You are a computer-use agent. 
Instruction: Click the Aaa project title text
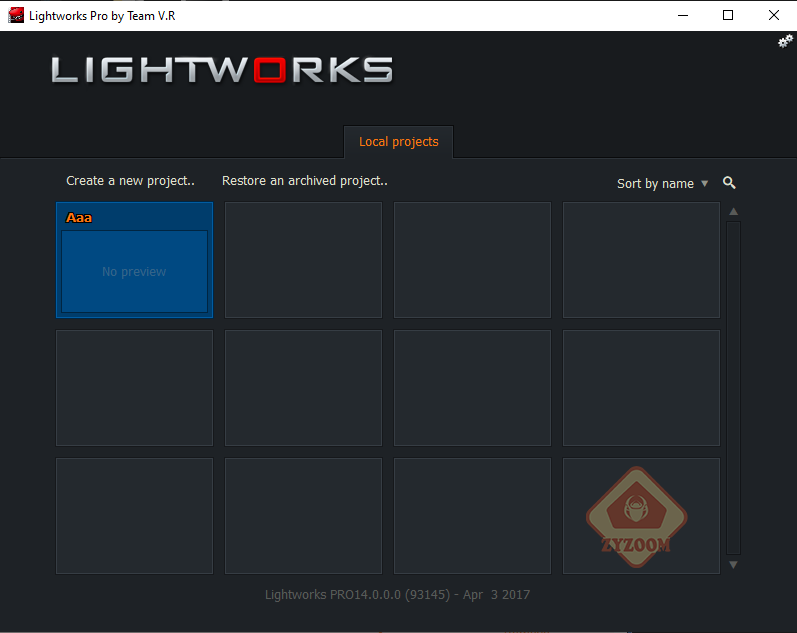click(x=79, y=218)
